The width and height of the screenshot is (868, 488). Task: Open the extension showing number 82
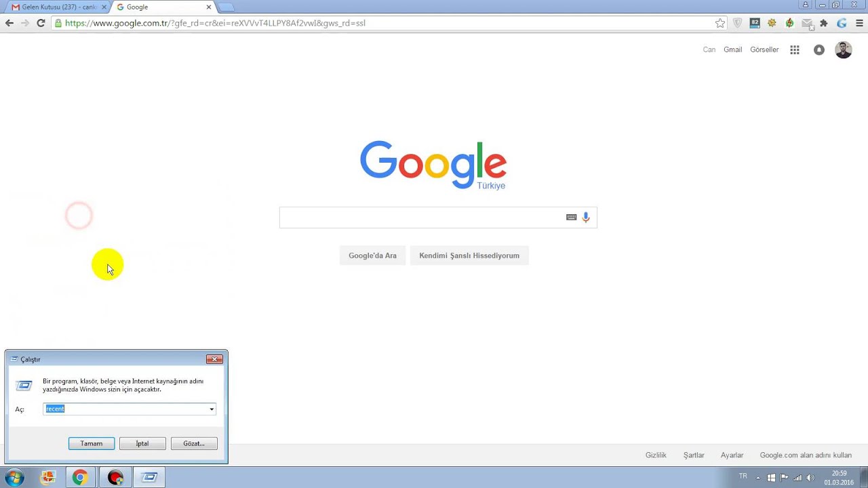[755, 23]
